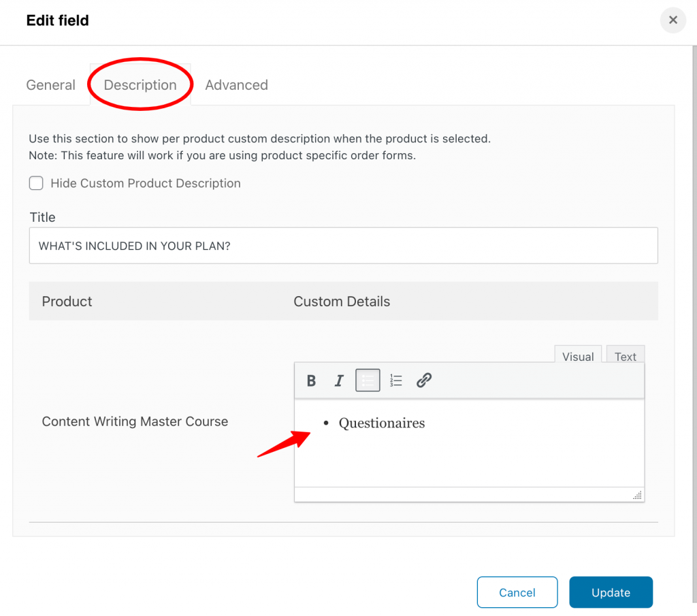This screenshot has height=616, width=697.
Task: Click the 'Product' column header
Action: pos(67,302)
